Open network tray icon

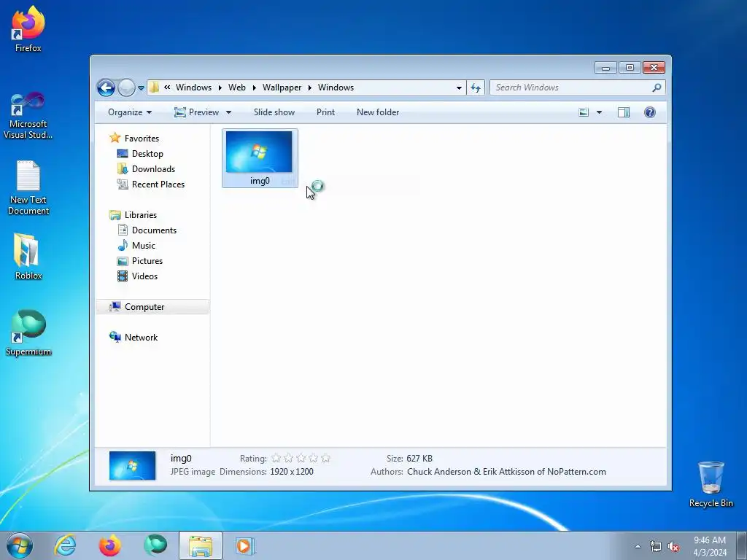pos(656,547)
